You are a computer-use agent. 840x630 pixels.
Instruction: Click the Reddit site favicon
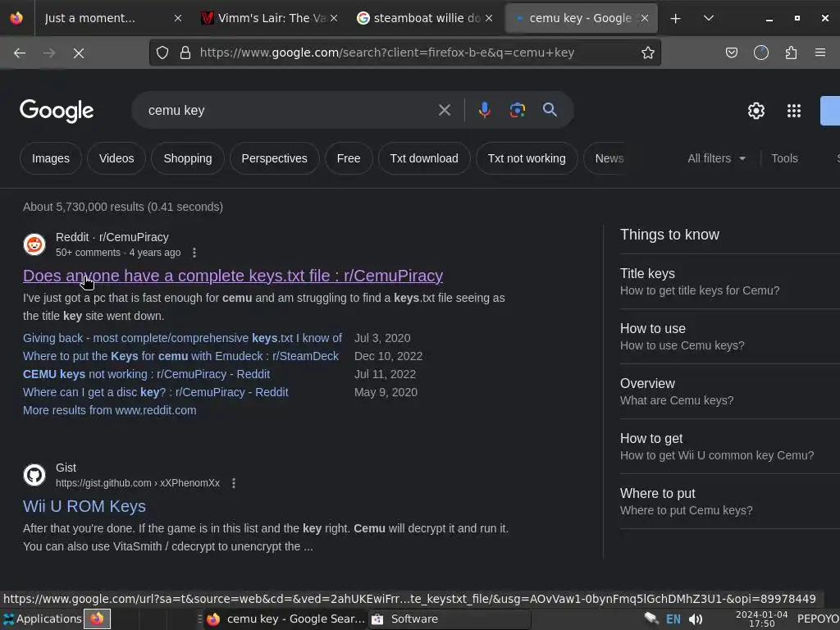pos(34,244)
